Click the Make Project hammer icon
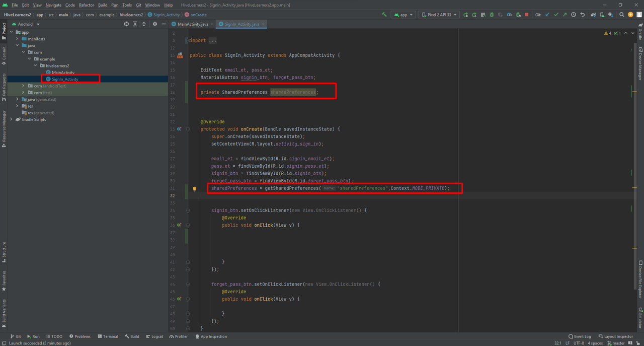Screen dimensions: 644x346 pos(384,15)
